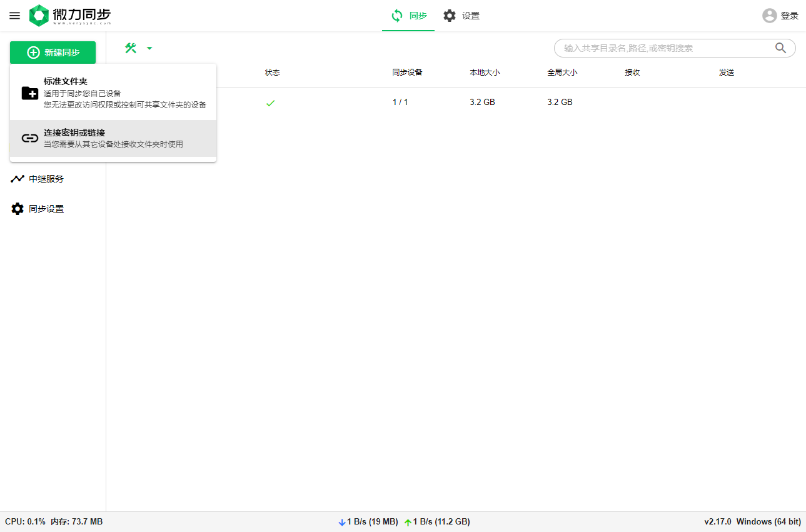The width and height of the screenshot is (806, 532).
Task: Click the v2.17.0 version text
Action: pyautogui.click(x=718, y=521)
